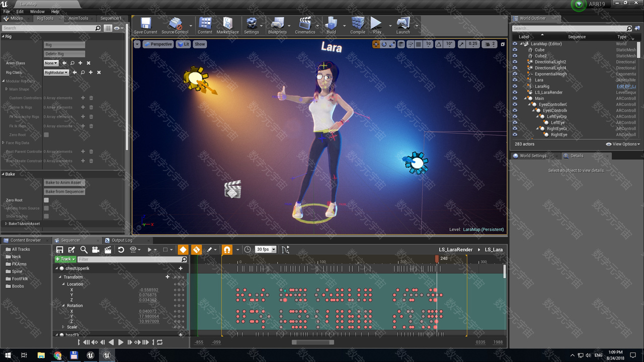
Task: Add element to Custom Controllers array
Action: (x=83, y=98)
